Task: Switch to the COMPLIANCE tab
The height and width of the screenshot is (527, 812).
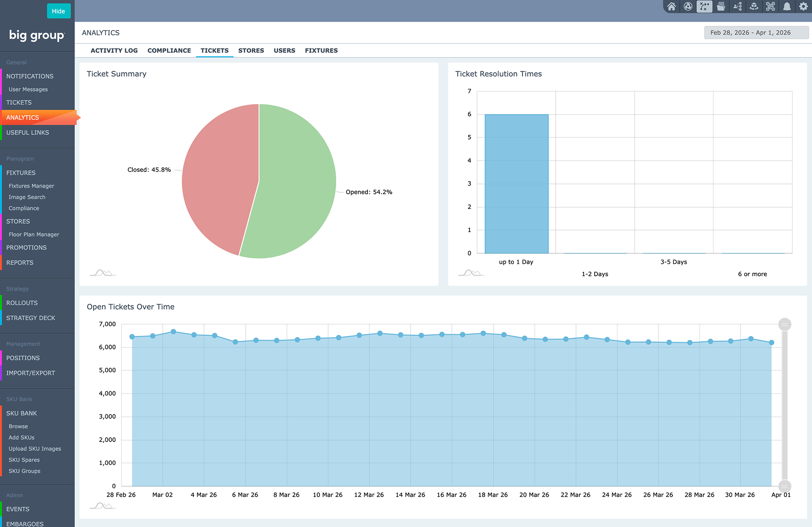Action: tap(169, 50)
